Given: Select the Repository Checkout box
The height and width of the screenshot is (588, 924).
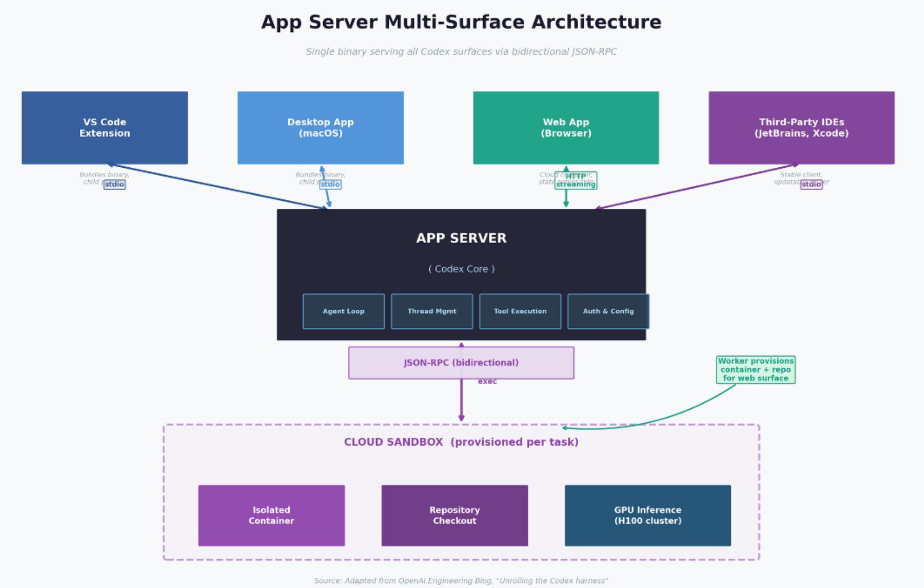Looking at the screenshot, I should tap(455, 516).
